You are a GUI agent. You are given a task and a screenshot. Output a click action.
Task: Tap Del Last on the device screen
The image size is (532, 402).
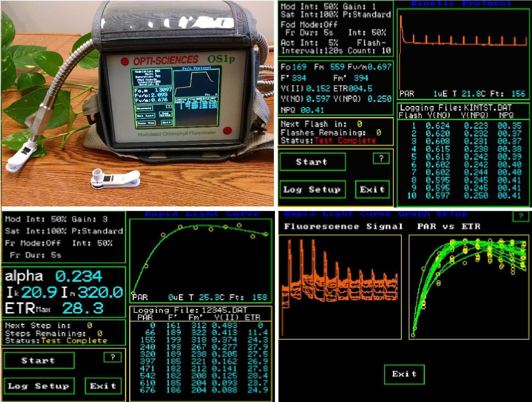(145, 115)
